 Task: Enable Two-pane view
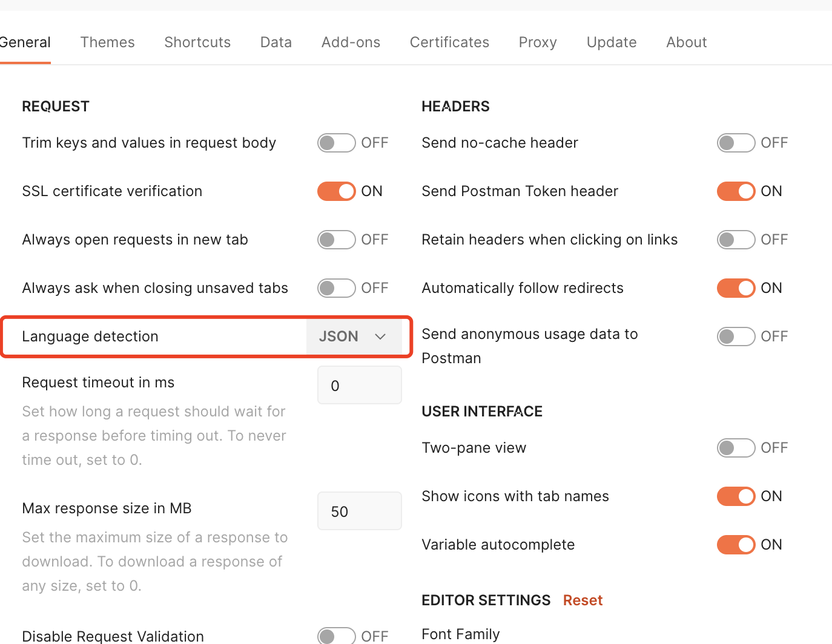(736, 448)
